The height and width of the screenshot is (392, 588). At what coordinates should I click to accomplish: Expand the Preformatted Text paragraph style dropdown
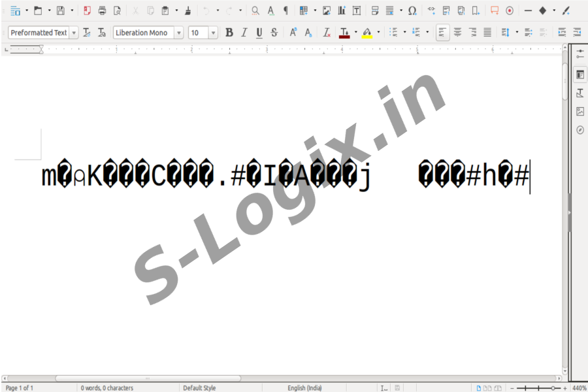(x=73, y=33)
